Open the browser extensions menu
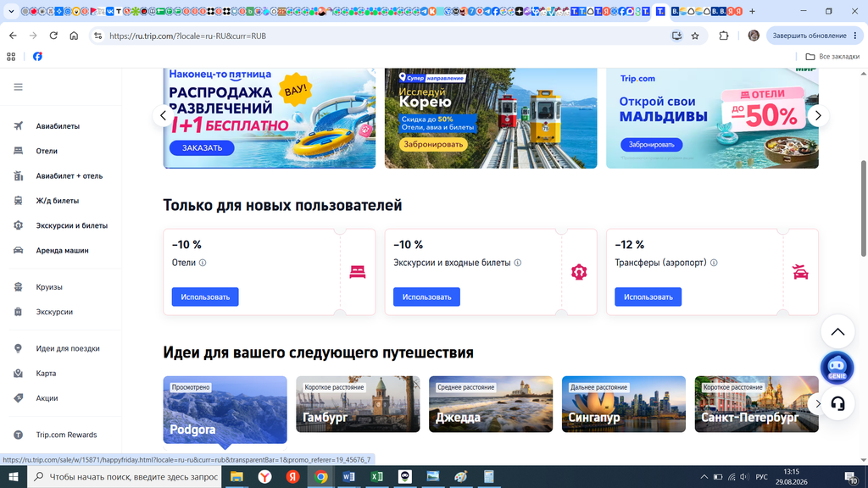This screenshot has height=488, width=868. click(x=724, y=36)
